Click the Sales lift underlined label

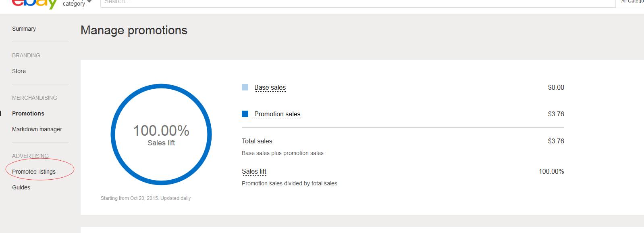[254, 172]
